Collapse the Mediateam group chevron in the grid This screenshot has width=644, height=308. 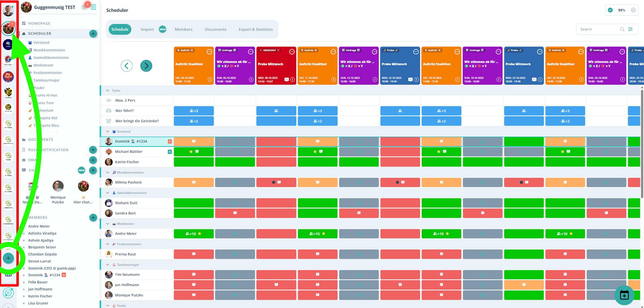pyautogui.click(x=108, y=224)
